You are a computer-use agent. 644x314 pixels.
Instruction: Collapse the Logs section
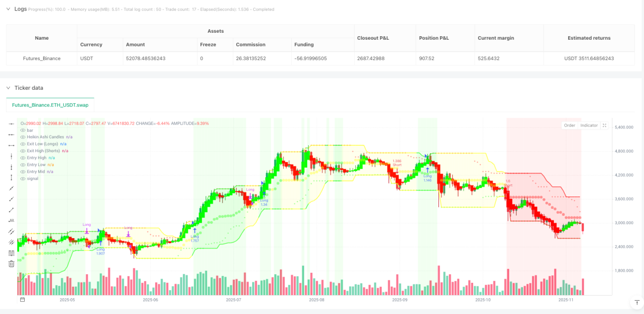point(8,9)
